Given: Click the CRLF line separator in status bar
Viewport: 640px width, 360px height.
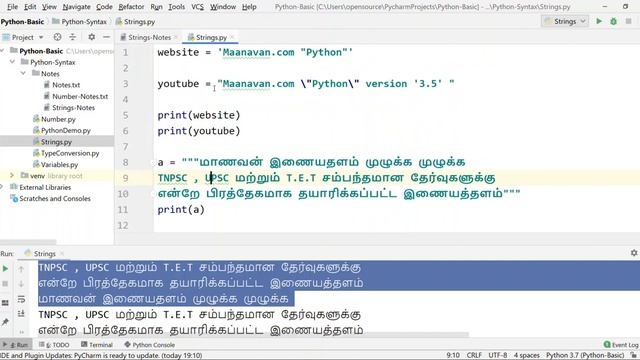Looking at the screenshot, I should 474,355.
